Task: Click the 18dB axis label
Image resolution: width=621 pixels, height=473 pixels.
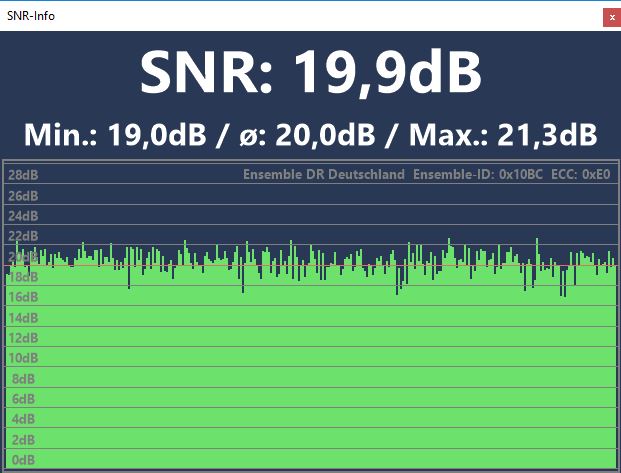Action: point(23,277)
